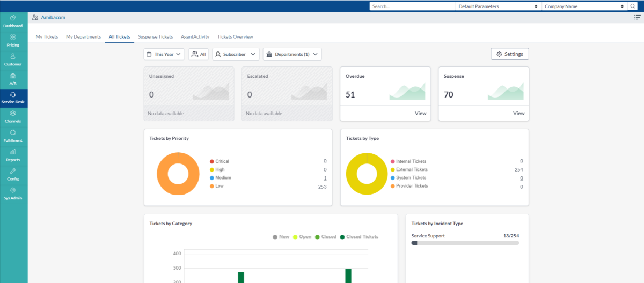Open the Settings button
644x283 pixels.
click(x=510, y=54)
